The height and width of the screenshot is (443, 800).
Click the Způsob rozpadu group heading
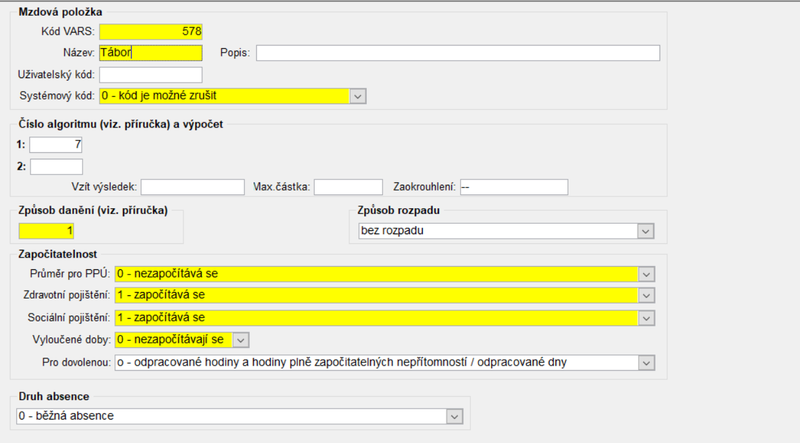tap(398, 210)
